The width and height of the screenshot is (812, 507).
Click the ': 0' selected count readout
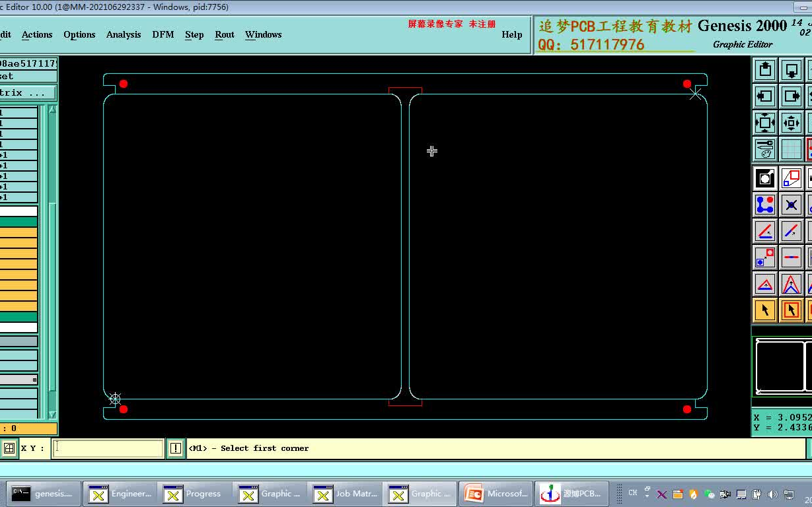[x=28, y=428]
